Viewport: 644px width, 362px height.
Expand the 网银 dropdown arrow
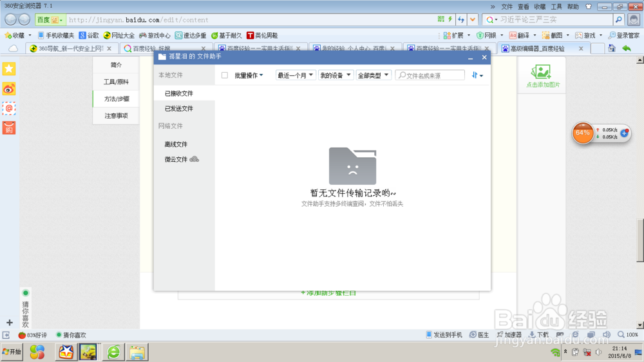502,35
